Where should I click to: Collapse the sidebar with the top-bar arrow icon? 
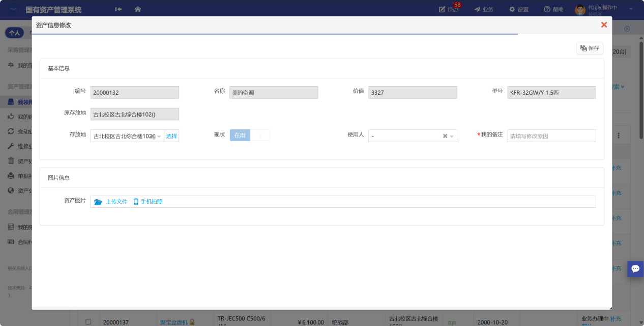(x=119, y=9)
